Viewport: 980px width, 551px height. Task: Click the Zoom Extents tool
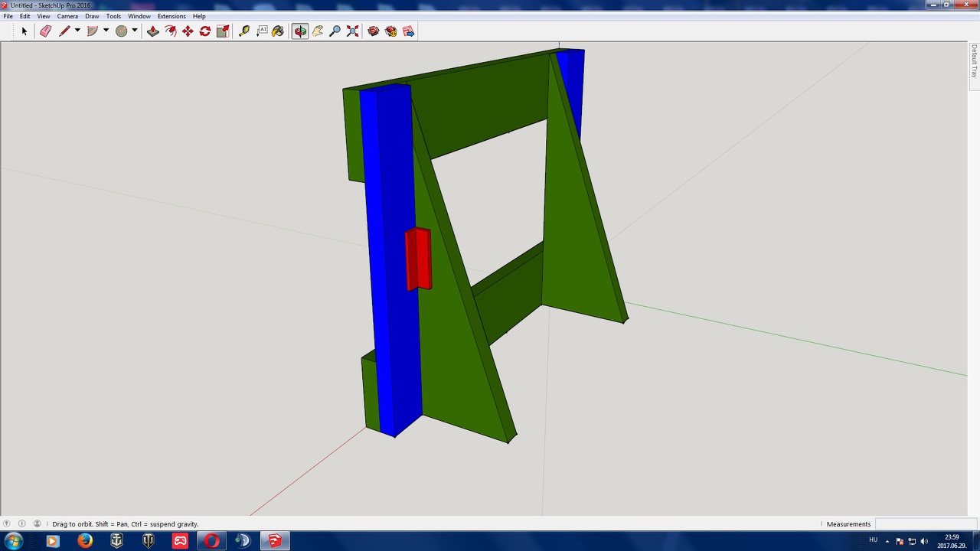coord(352,31)
